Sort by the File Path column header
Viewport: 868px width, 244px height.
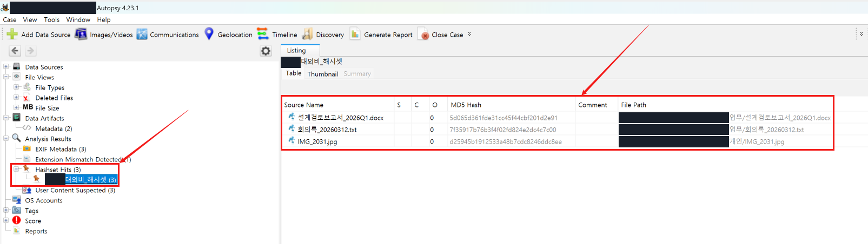[x=726, y=105]
